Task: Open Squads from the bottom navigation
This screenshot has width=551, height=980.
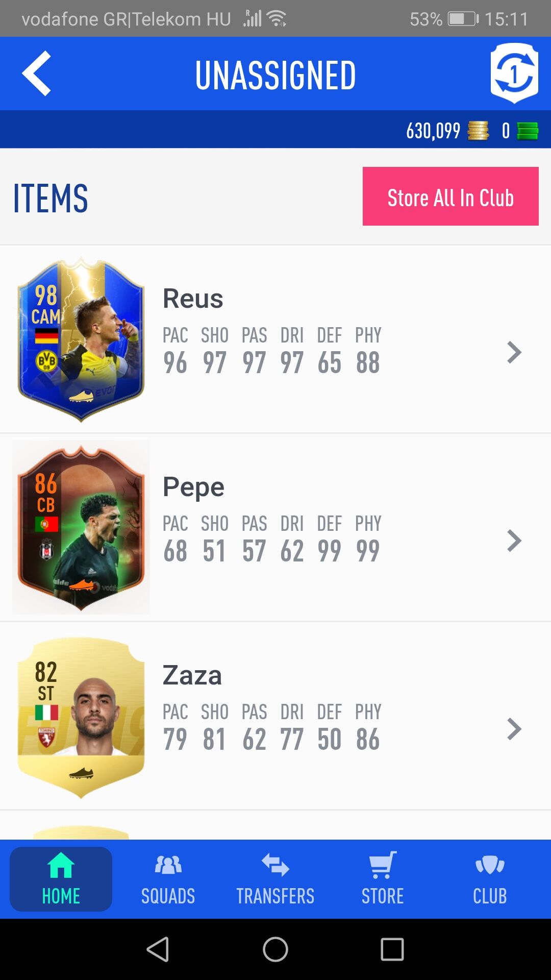Action: (x=168, y=879)
